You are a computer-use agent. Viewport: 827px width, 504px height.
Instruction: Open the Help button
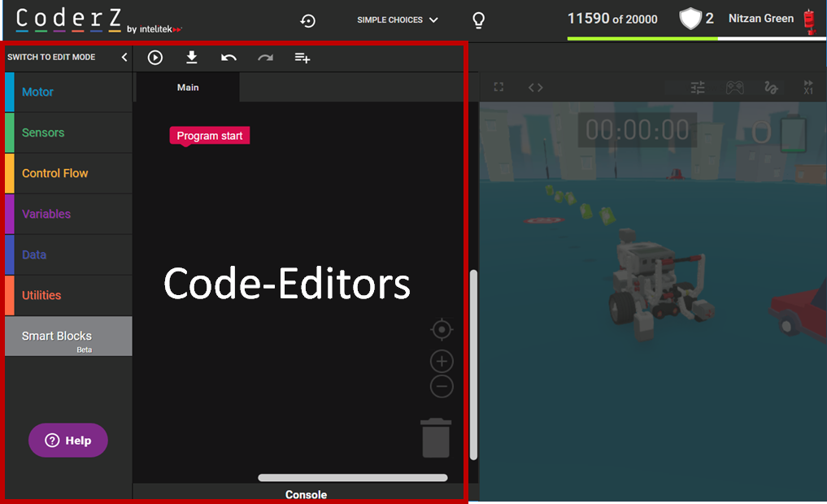tap(68, 441)
